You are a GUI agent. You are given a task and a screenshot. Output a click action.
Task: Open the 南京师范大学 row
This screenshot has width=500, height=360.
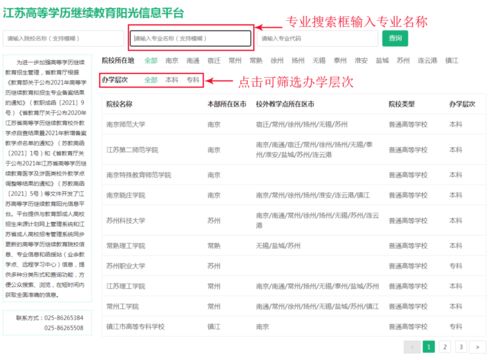coord(294,124)
